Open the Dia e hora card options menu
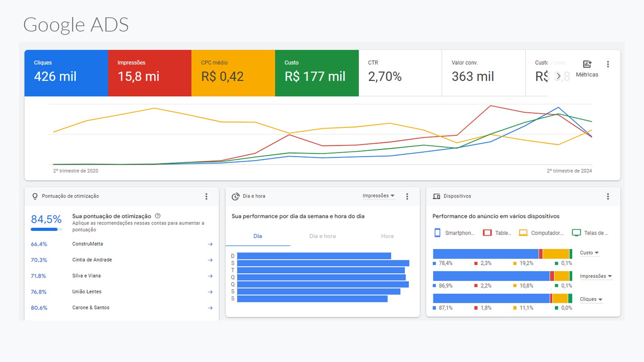The height and width of the screenshot is (362, 644). click(x=407, y=196)
